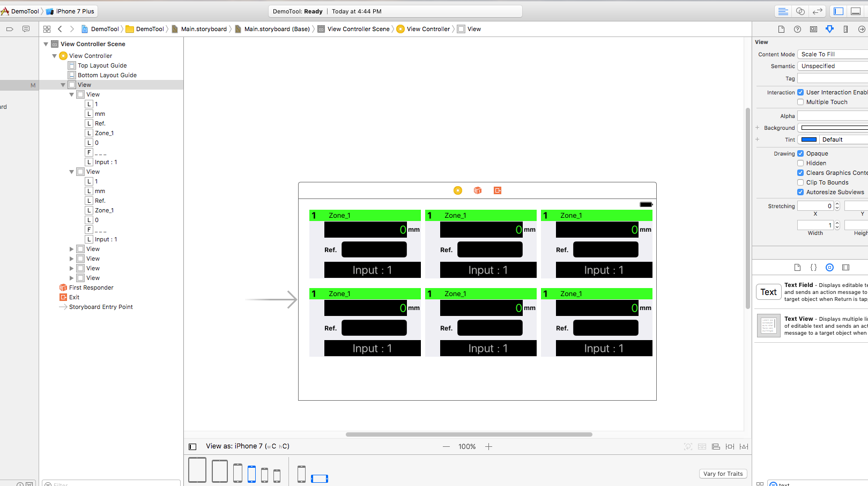Collapse the first nested View in the outline
This screenshot has height=486, width=868.
pos(71,94)
